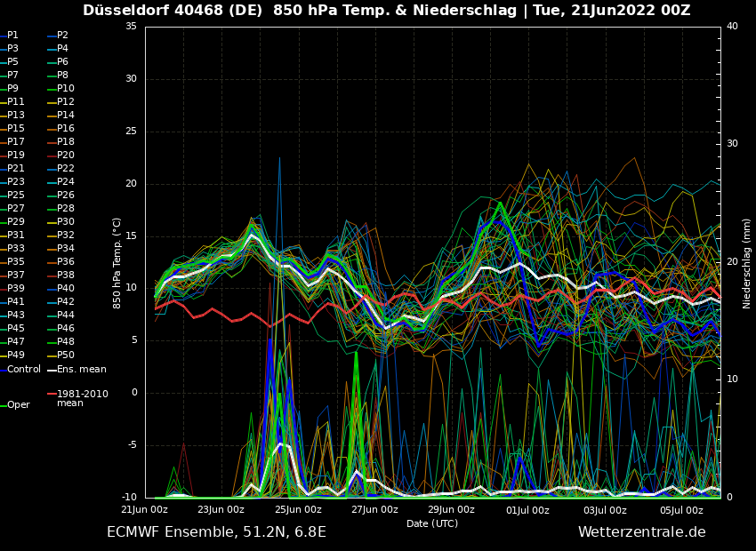Select the 1981-2010 mean legend entry
The height and width of the screenshot is (551, 756).
point(82,398)
